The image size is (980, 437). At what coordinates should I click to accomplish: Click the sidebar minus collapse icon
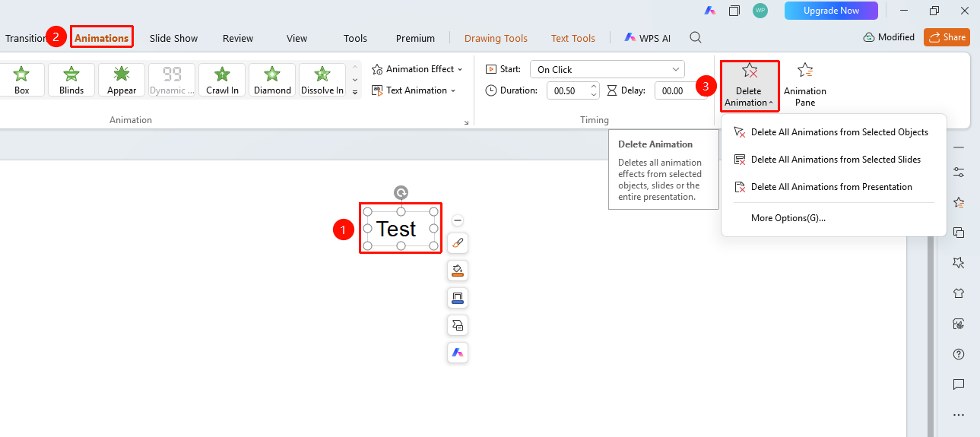coord(959,147)
